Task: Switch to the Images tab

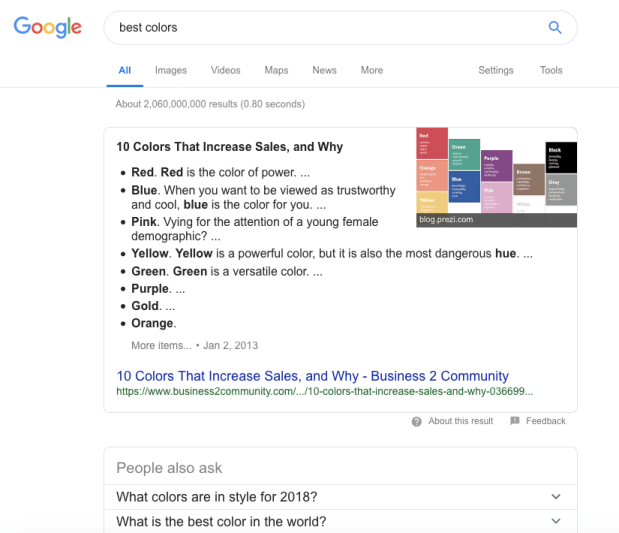Action: tap(170, 70)
